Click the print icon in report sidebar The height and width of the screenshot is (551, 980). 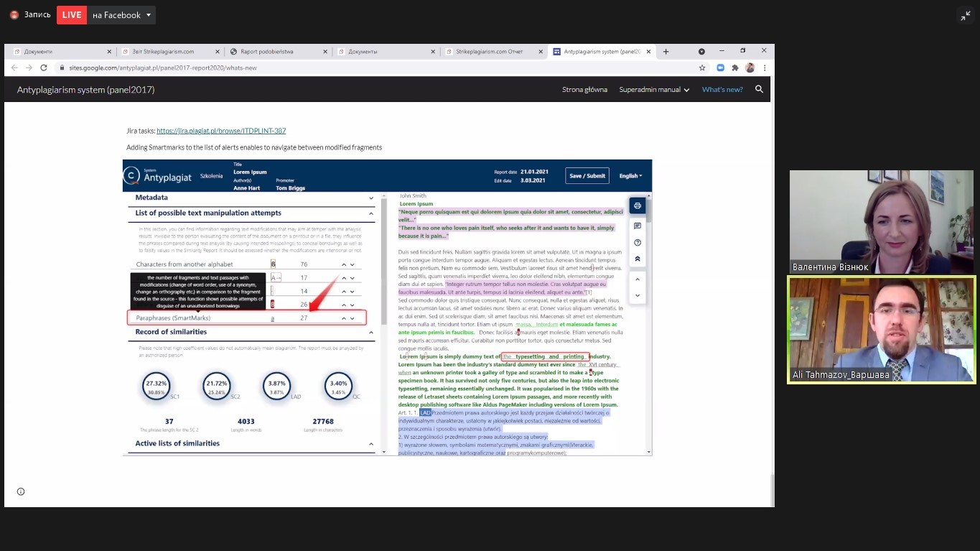[637, 206]
